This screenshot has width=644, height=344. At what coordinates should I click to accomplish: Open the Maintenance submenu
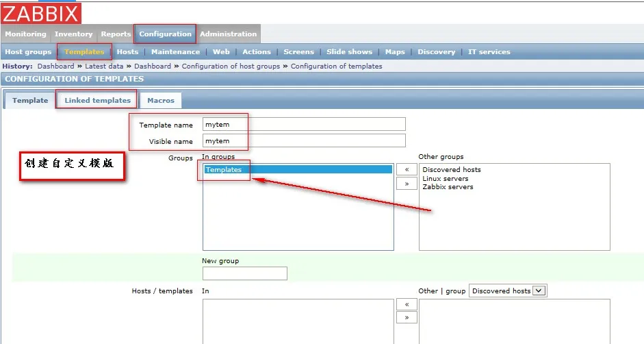(175, 52)
